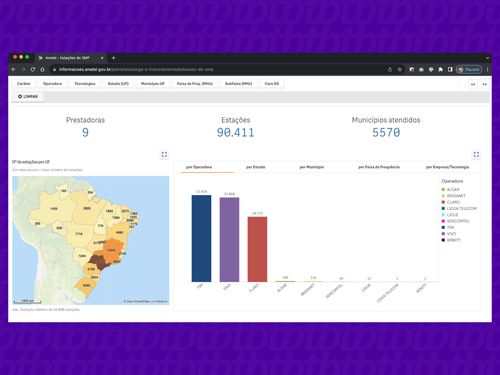Open the Tecnologias filter dropdown
Viewport: 500px width, 375px height.
coord(85,84)
